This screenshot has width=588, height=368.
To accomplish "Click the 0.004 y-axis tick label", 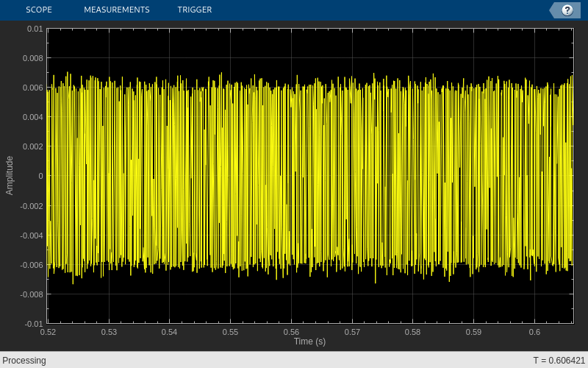I will point(33,117).
